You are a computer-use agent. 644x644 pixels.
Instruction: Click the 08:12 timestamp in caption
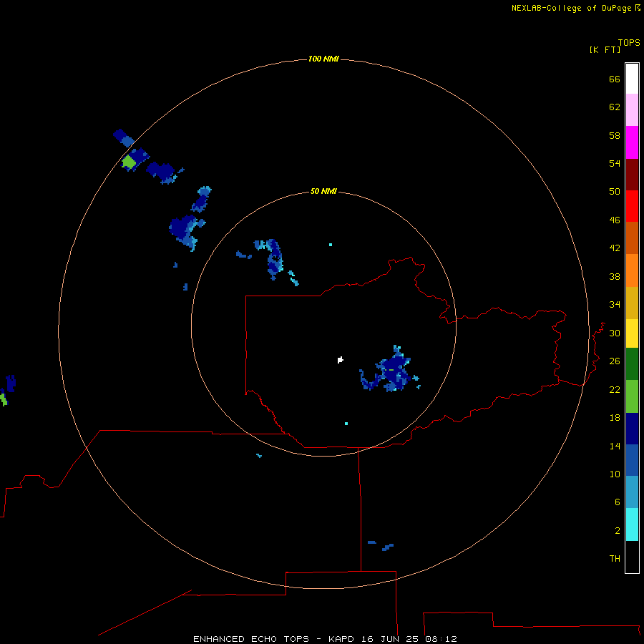coord(441,639)
